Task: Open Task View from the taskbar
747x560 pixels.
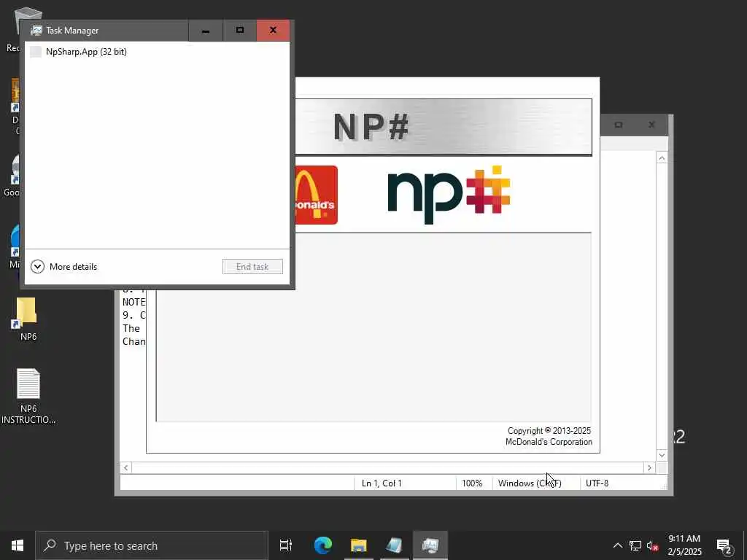Action: [286, 545]
